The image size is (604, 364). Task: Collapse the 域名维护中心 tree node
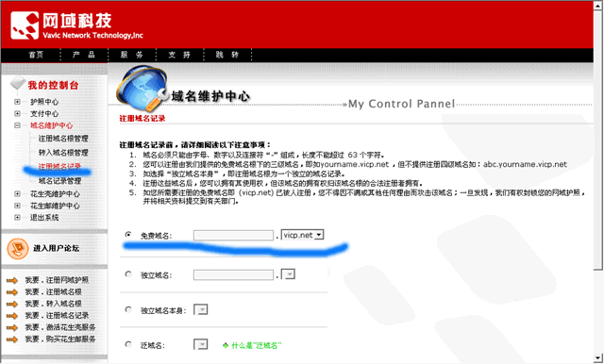(x=17, y=125)
